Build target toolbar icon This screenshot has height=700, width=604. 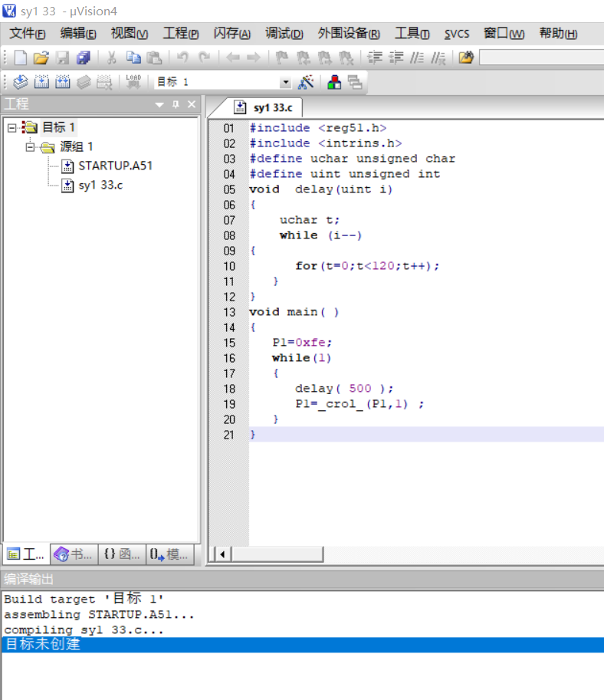click(x=41, y=82)
